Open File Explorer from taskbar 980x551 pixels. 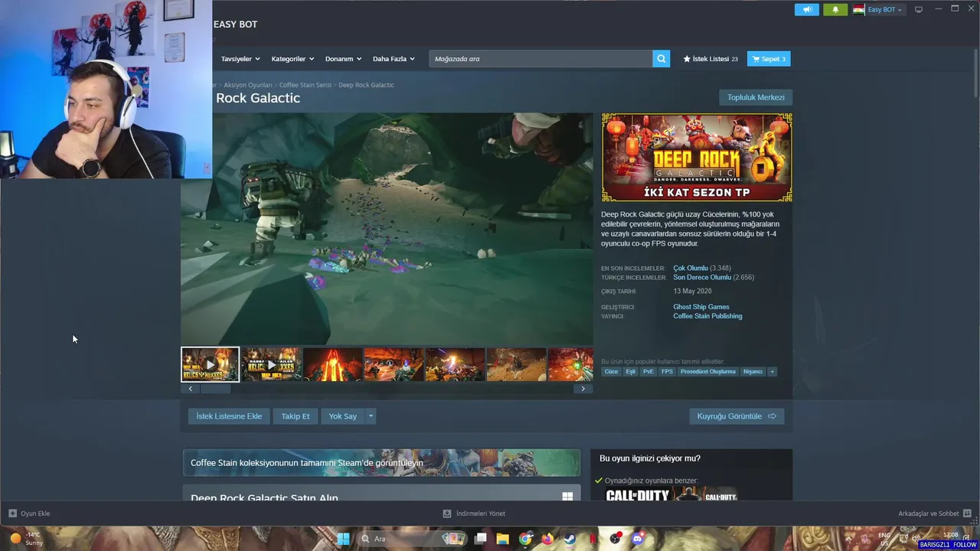(502, 539)
